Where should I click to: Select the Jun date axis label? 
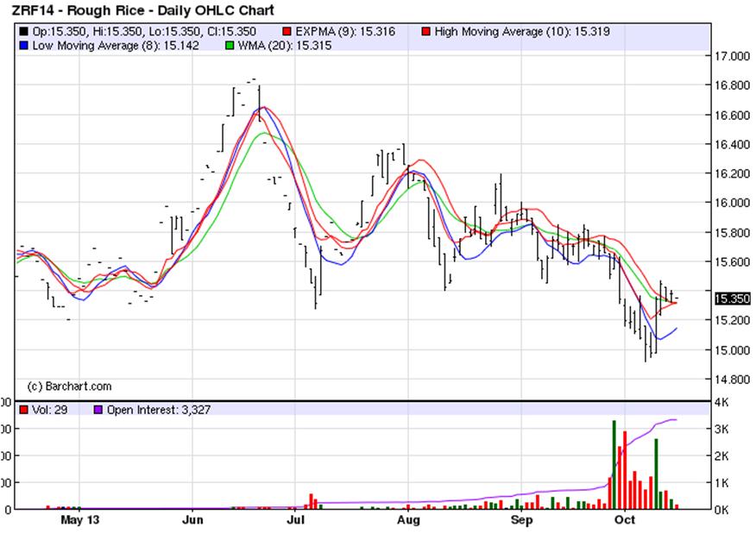tap(193, 521)
